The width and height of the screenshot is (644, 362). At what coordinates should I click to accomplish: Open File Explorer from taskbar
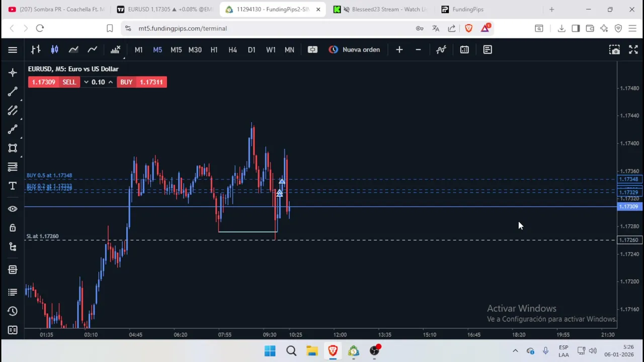tap(312, 351)
